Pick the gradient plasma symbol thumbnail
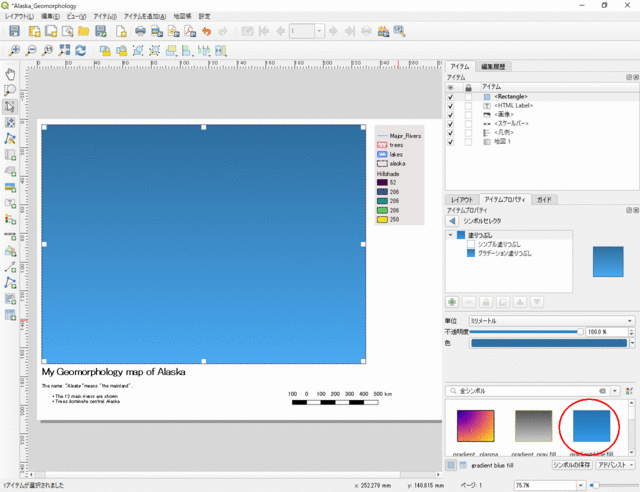 tap(476, 426)
